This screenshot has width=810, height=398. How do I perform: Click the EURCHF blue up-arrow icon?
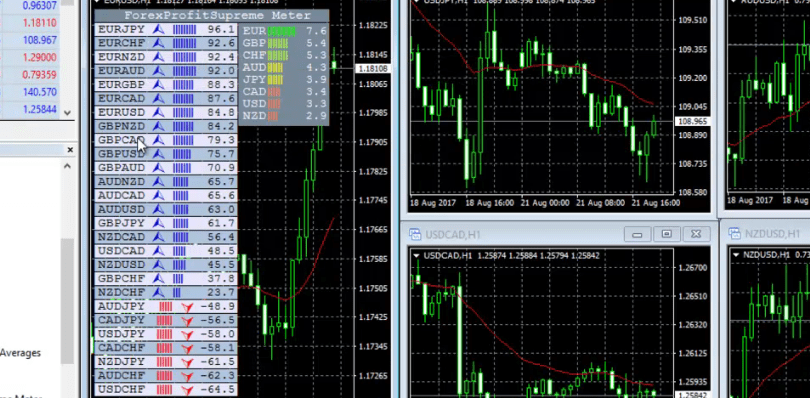click(159, 43)
